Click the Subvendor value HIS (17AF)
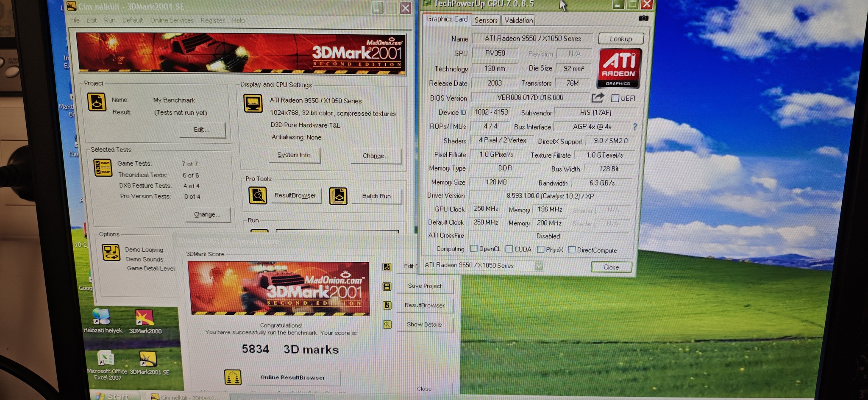Viewport: 868px width, 400px height. tap(595, 113)
